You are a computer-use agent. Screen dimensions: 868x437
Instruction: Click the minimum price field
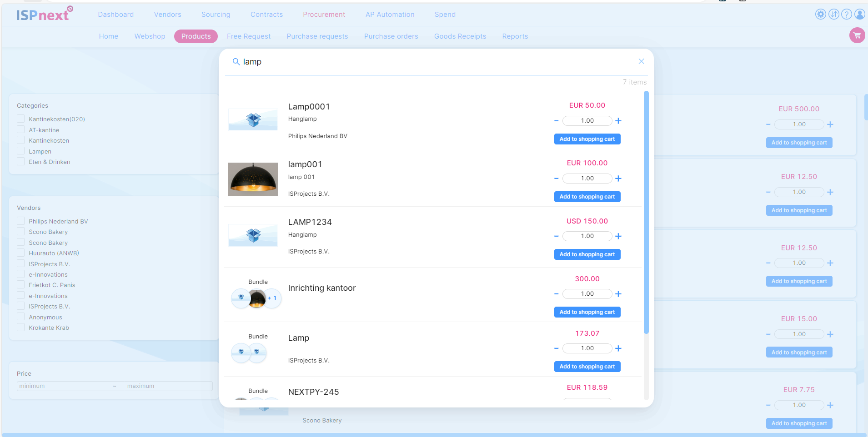64,386
